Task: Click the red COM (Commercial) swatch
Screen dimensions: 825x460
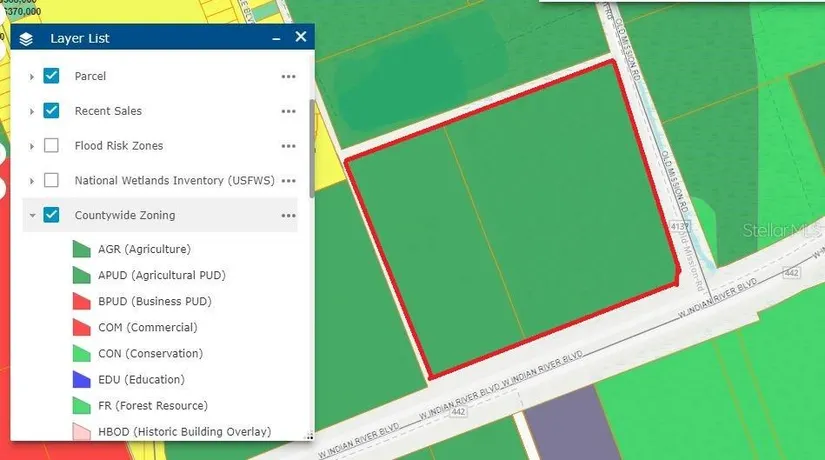Action: [81, 327]
